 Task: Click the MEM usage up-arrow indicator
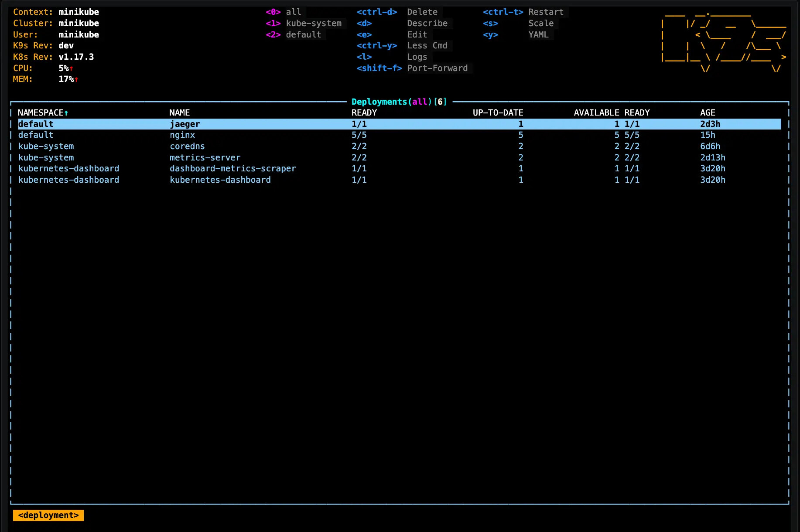pos(76,79)
